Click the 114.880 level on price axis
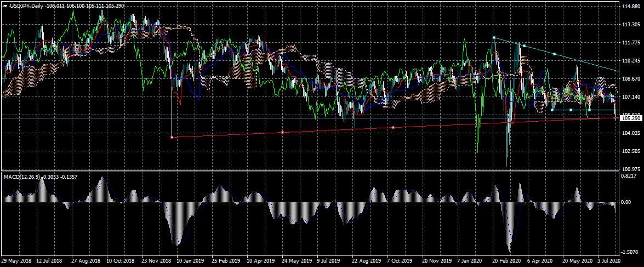The height and width of the screenshot is (267, 644). (x=632, y=7)
